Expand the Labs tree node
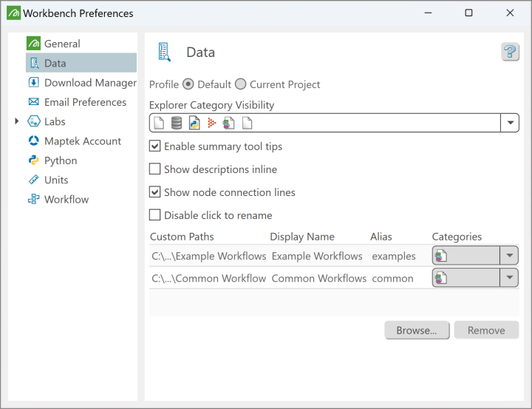This screenshot has height=409, width=532. (17, 121)
